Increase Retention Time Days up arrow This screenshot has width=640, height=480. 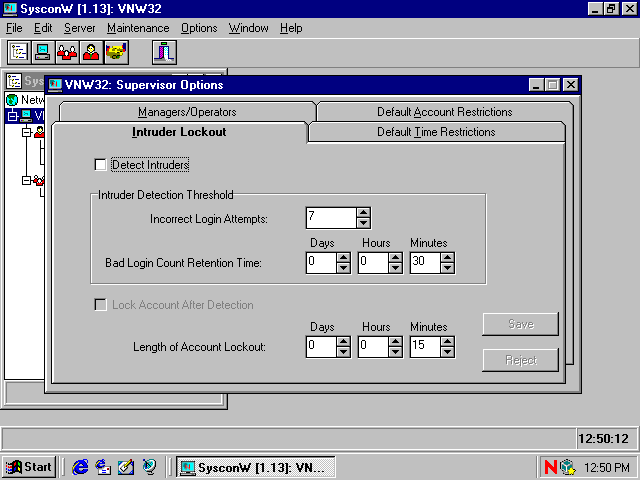tap(343, 258)
